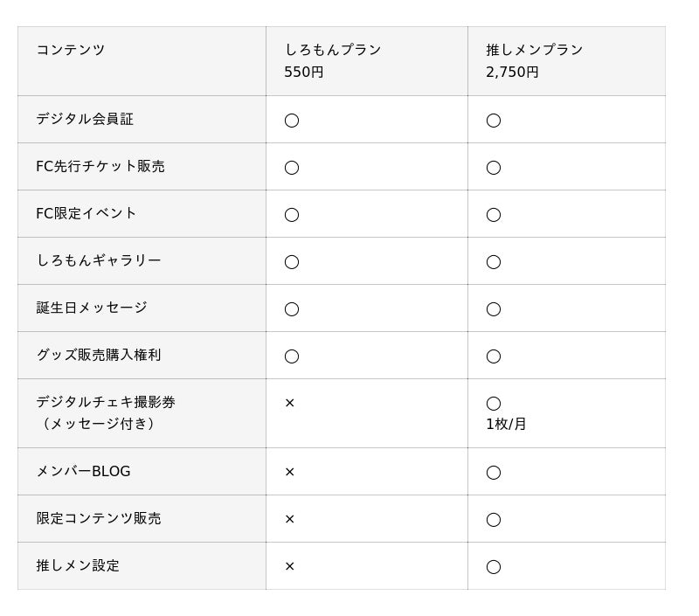
Task: Select the cross mark in the 推しメン設定 row
Action: [x=290, y=566]
